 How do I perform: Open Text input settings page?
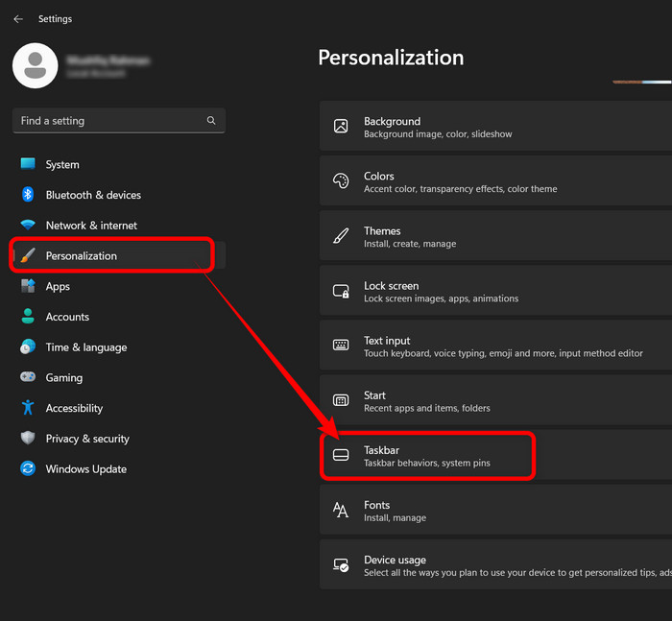495,346
